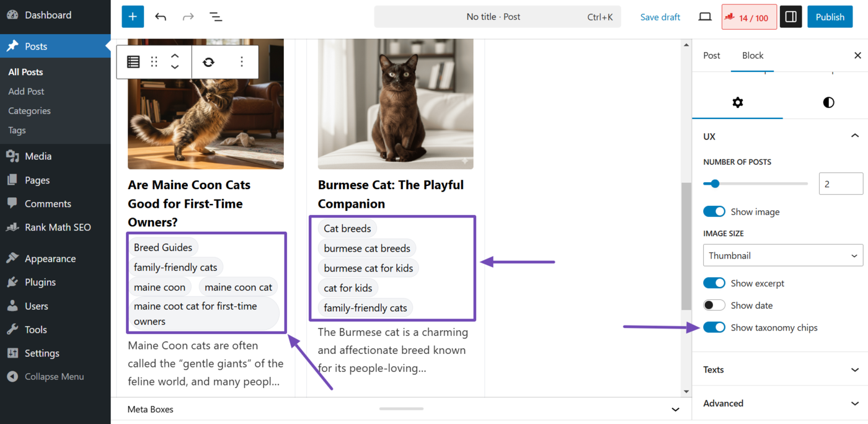Turn off Show taxonomy chips

point(714,327)
